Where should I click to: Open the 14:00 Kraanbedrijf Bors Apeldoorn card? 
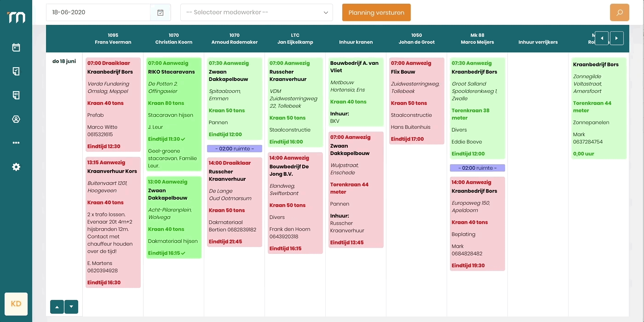tap(477, 224)
